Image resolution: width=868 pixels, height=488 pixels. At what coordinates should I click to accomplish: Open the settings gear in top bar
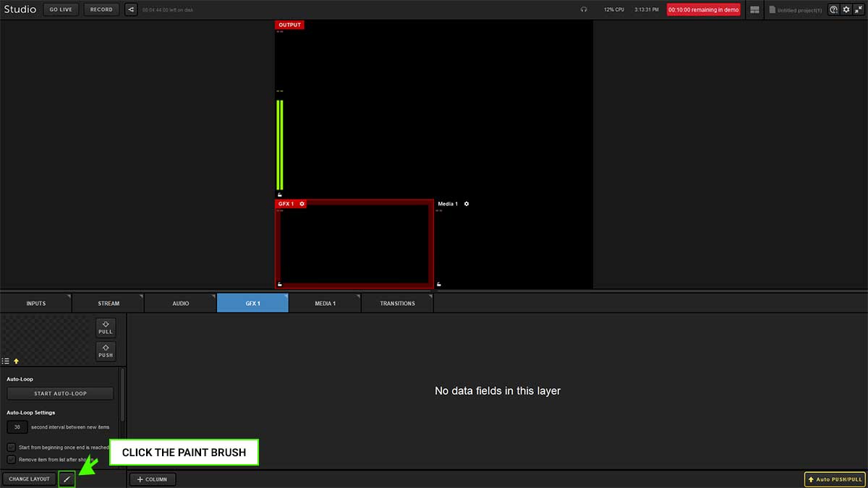[846, 9]
